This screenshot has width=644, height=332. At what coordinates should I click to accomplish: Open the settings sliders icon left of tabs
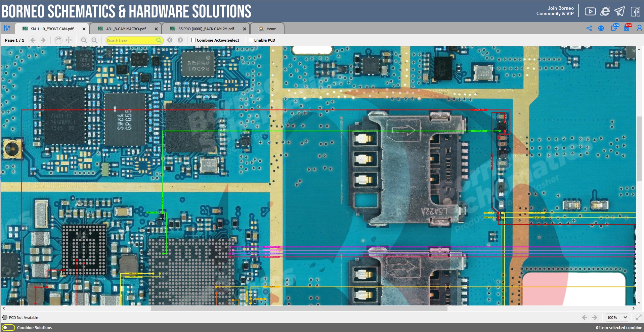pyautogui.click(x=7, y=28)
